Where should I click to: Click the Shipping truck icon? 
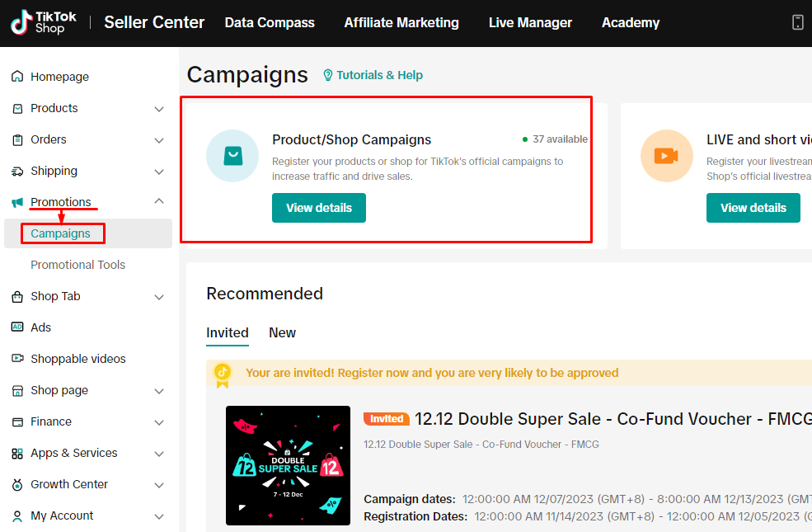pos(17,172)
